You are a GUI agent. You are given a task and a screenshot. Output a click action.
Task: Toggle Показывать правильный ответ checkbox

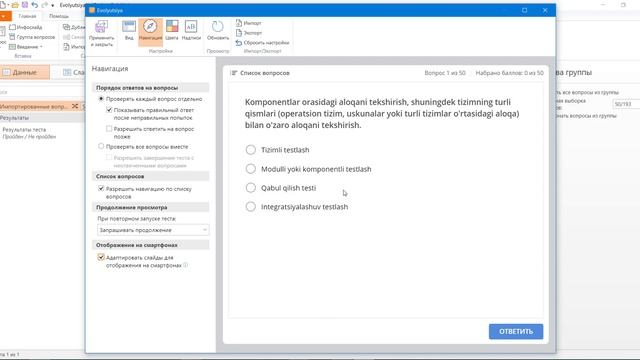click(x=109, y=110)
